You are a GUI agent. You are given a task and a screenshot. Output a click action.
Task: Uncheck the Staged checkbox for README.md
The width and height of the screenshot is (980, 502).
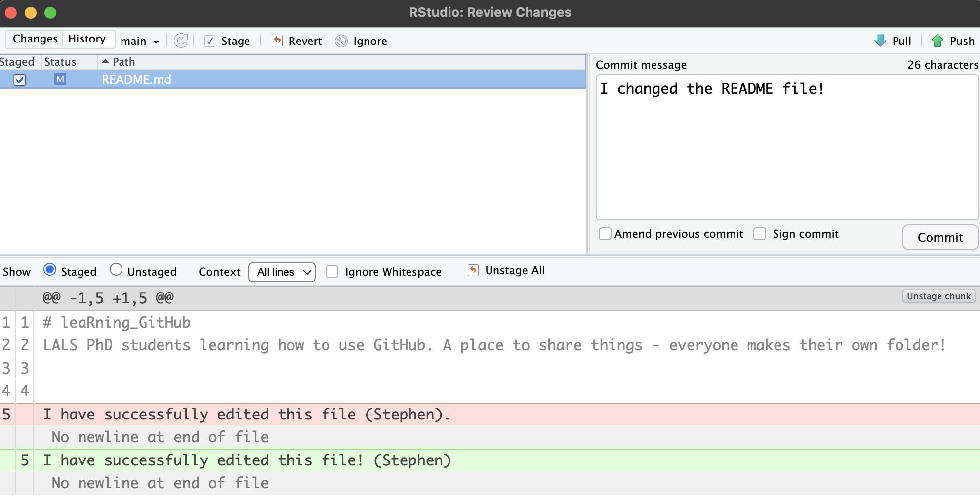click(20, 80)
